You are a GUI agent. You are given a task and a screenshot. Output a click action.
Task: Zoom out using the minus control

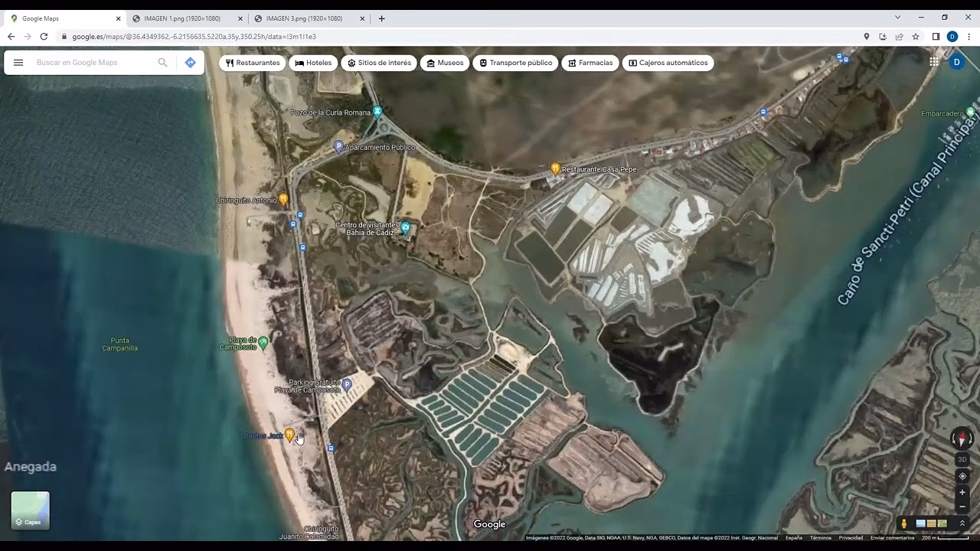point(962,507)
